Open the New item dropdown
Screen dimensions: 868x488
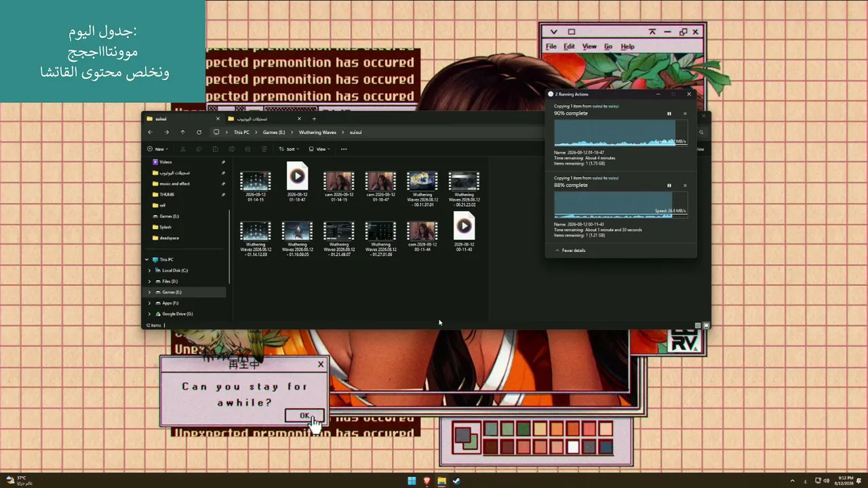(x=157, y=149)
